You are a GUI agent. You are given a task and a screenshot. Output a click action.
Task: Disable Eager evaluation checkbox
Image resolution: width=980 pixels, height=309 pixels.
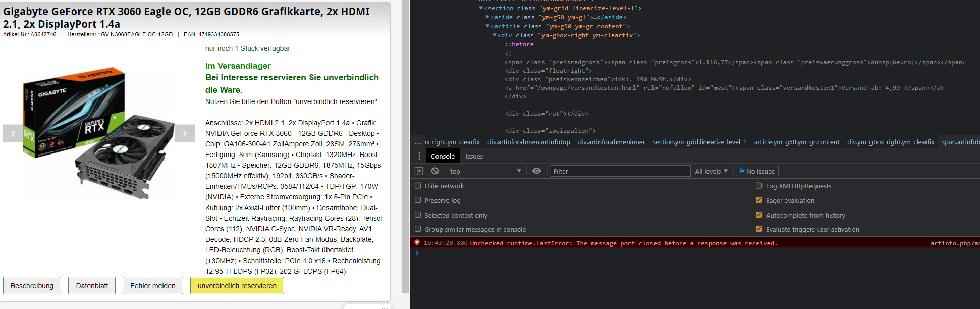click(759, 200)
